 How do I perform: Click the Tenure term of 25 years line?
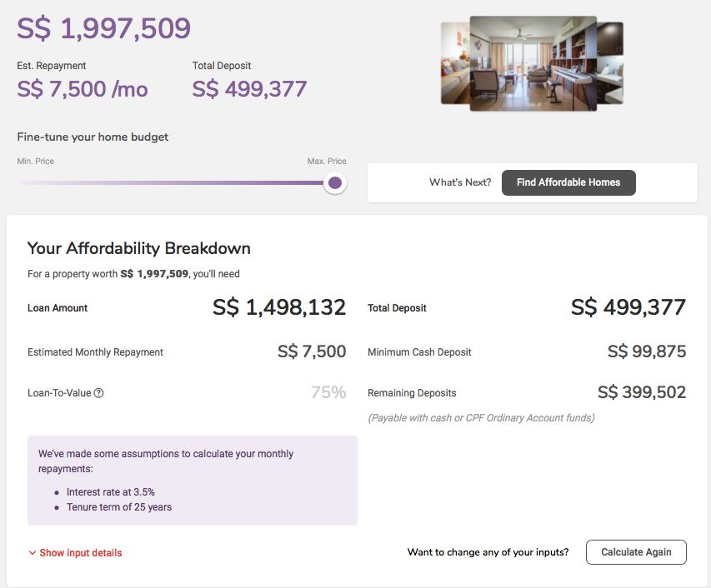click(119, 507)
